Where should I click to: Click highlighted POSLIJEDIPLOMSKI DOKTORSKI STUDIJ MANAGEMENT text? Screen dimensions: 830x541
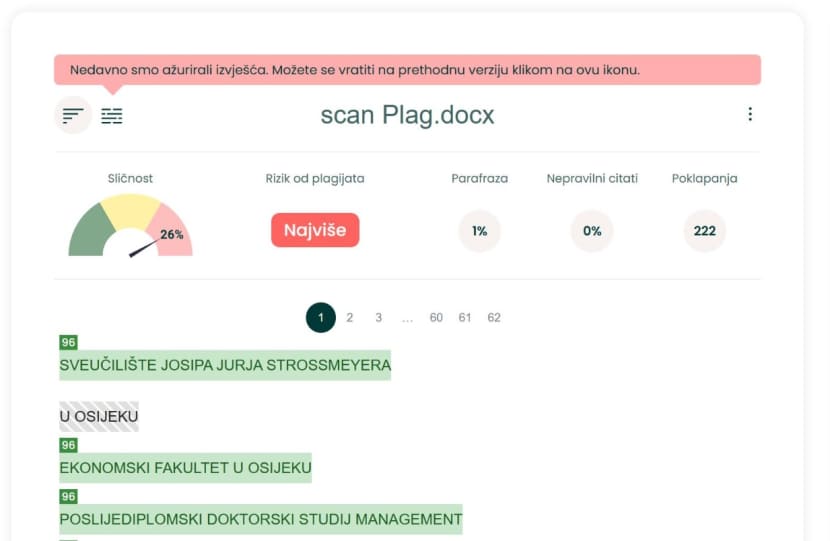click(261, 519)
